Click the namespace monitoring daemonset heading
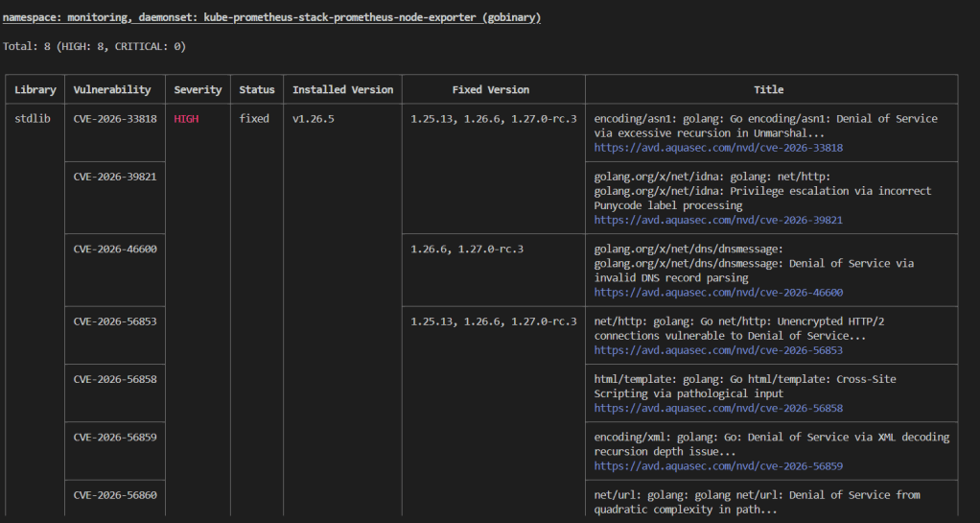The width and height of the screenshot is (980, 523). click(x=271, y=17)
